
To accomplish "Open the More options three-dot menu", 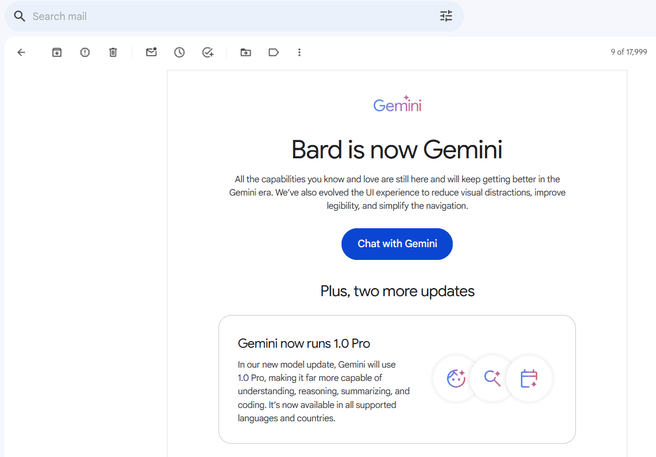I will [x=299, y=52].
